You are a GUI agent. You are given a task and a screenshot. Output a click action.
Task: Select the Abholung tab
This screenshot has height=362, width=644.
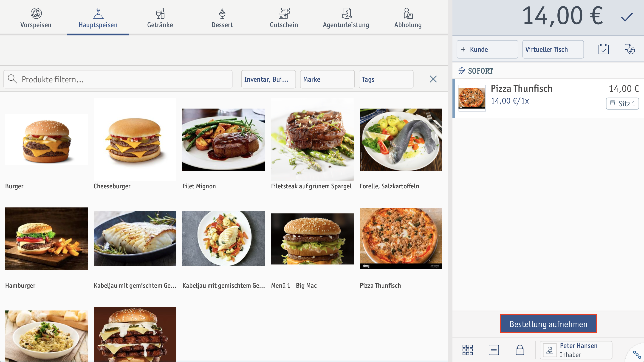[x=408, y=17]
